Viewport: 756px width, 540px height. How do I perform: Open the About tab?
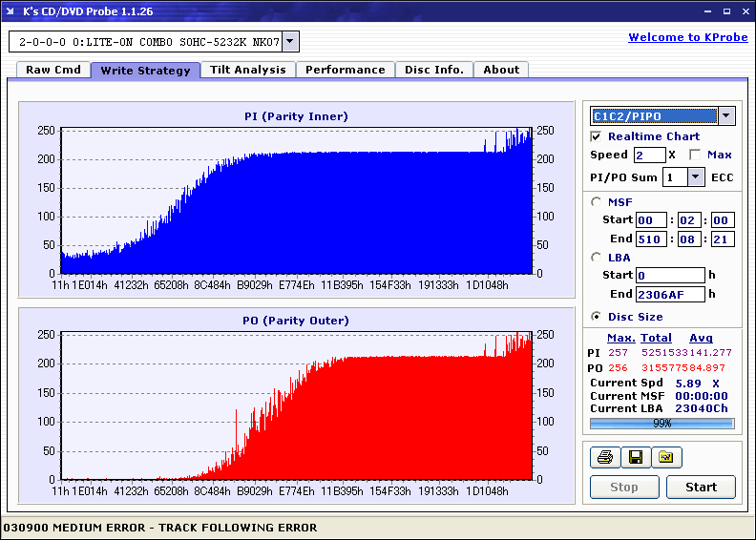[501, 70]
